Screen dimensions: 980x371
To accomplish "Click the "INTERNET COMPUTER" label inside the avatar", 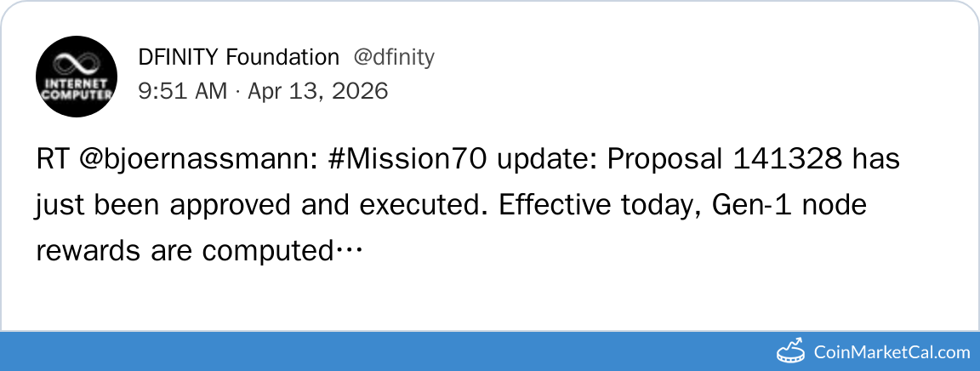I will tap(77, 88).
